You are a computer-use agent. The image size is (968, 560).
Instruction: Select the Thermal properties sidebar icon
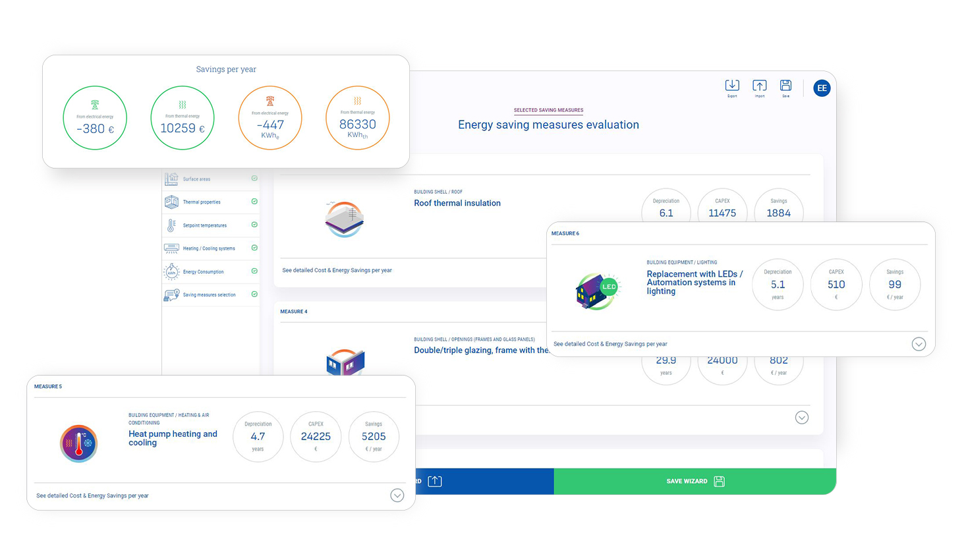pyautogui.click(x=173, y=202)
